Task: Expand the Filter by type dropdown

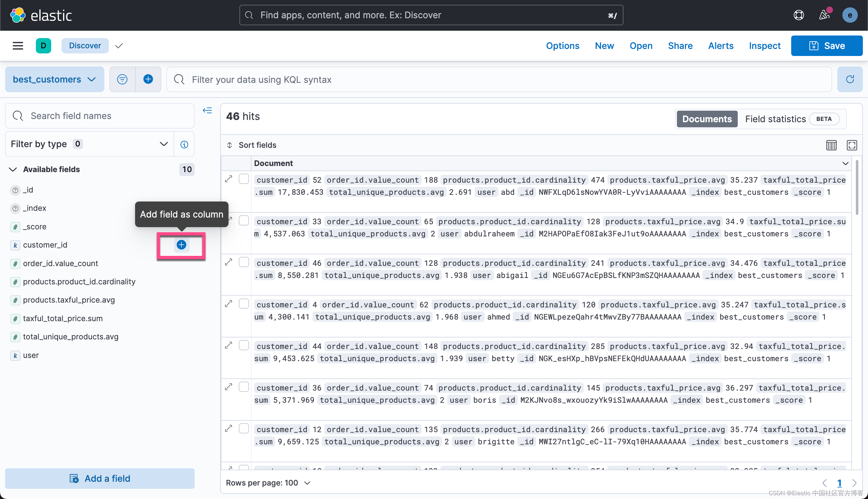Action: click(x=89, y=144)
